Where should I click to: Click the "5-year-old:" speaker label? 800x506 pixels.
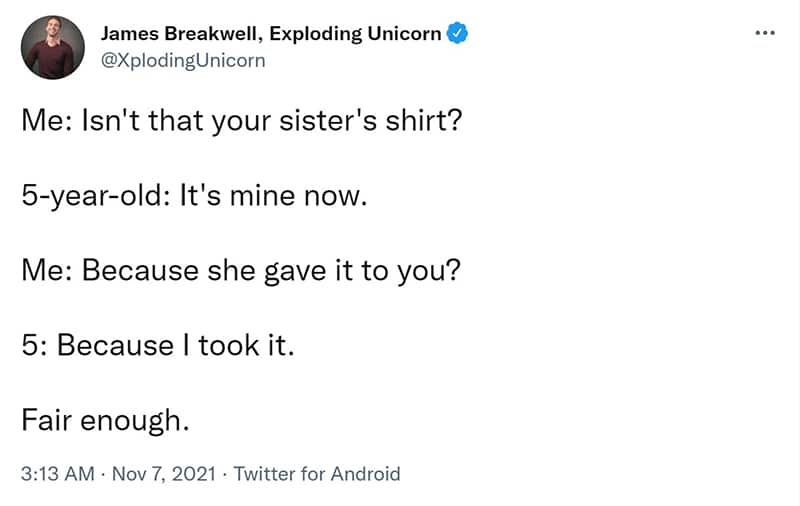point(96,196)
